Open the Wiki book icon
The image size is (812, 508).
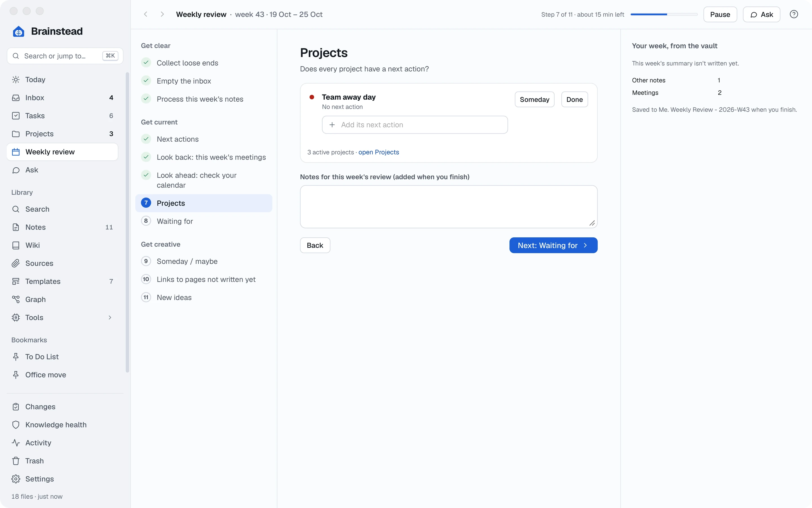(16, 245)
